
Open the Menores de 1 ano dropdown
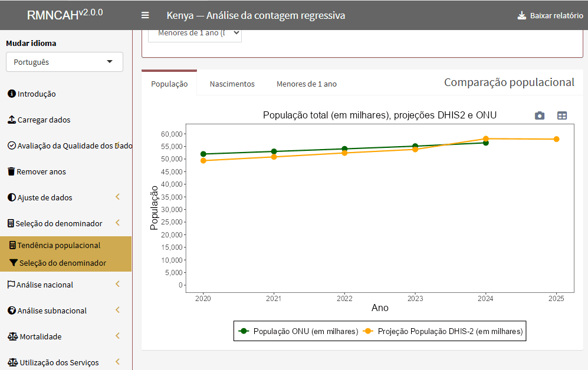(195, 34)
